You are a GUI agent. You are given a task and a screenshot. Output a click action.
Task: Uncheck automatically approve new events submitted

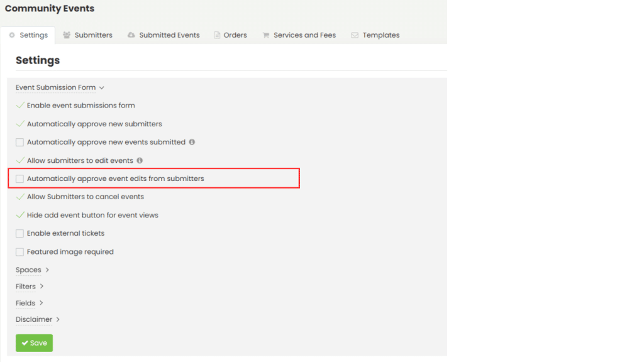coord(19,142)
